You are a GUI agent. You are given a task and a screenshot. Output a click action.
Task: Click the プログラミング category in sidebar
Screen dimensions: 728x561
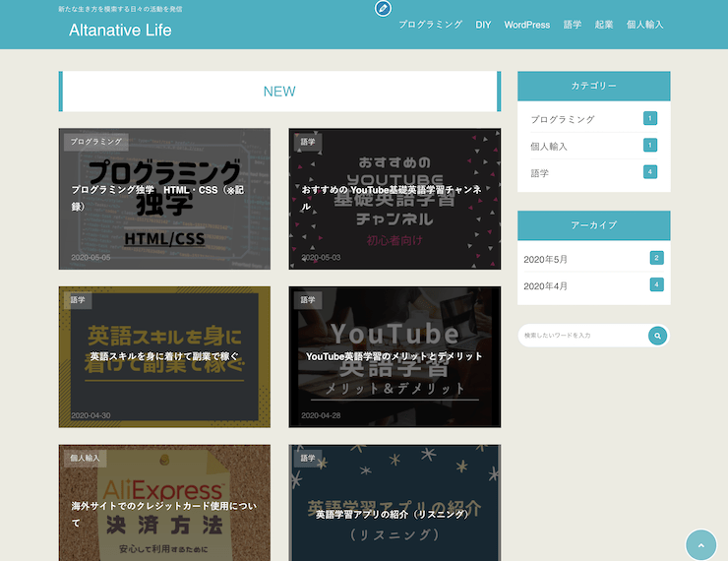563,119
